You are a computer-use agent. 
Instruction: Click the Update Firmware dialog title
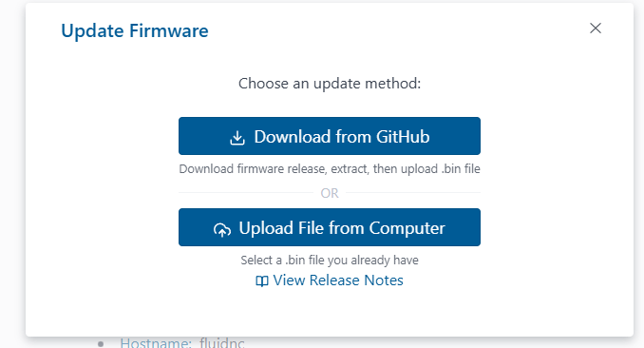[x=135, y=30]
